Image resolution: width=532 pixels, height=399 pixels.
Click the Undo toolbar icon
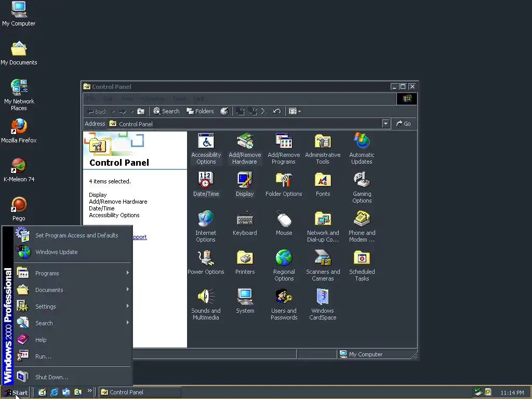tap(277, 111)
